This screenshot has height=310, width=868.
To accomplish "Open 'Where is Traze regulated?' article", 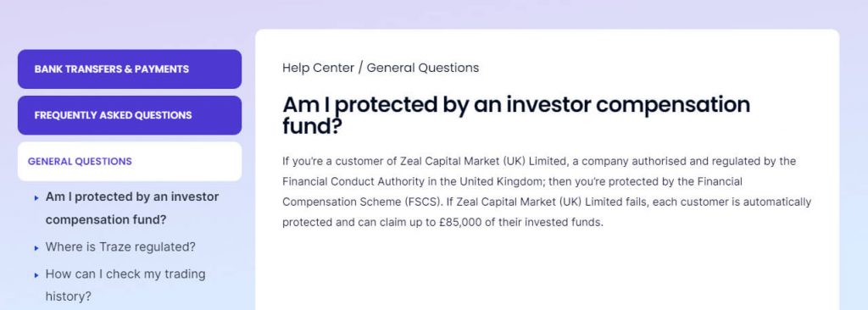I will coord(120,246).
